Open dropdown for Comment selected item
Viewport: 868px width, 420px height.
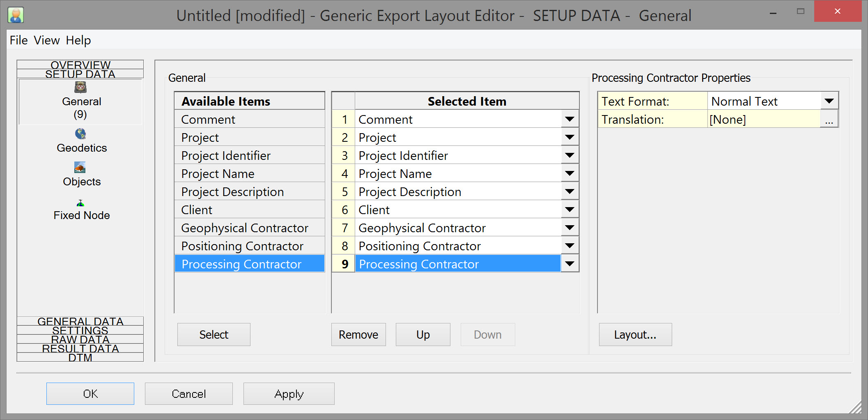coord(569,119)
